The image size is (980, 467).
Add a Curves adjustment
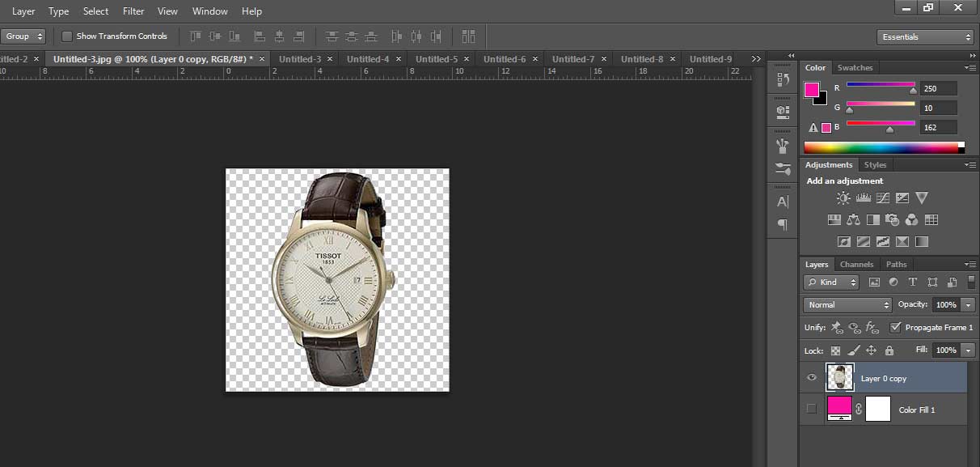(x=882, y=197)
